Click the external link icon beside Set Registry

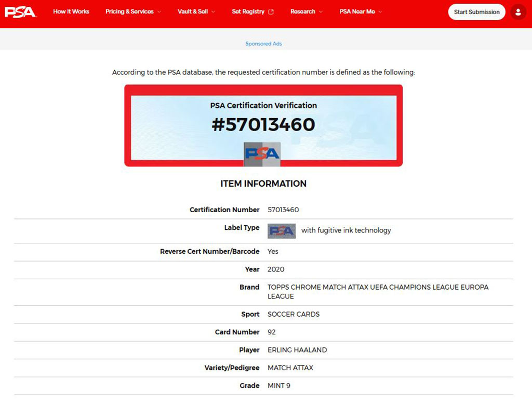[x=271, y=12]
